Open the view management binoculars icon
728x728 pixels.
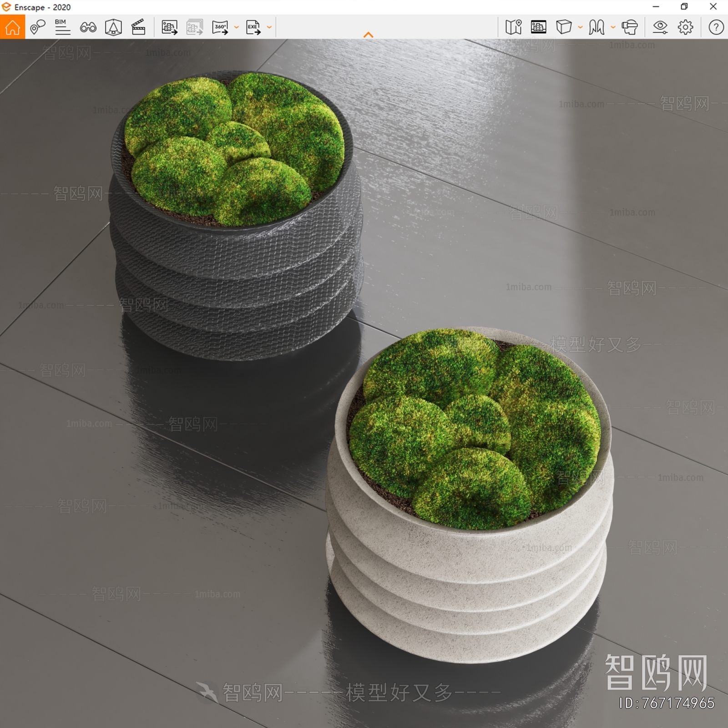(88, 27)
